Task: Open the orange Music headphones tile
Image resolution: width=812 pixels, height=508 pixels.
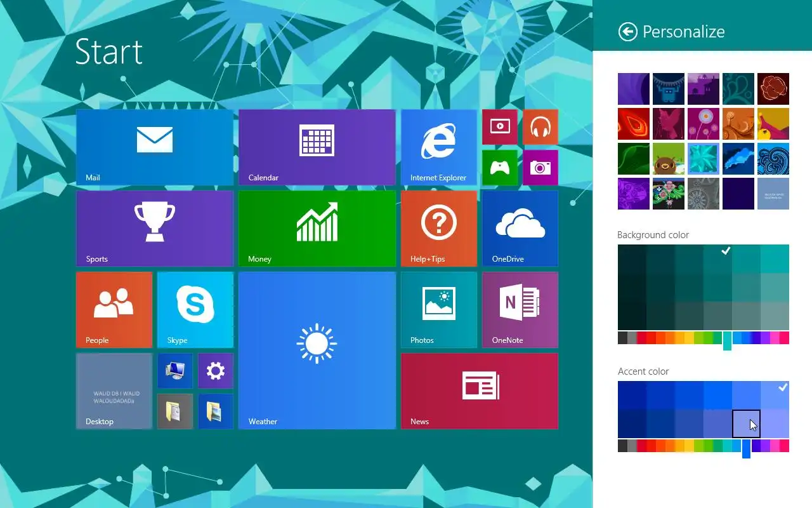Action: pyautogui.click(x=540, y=127)
